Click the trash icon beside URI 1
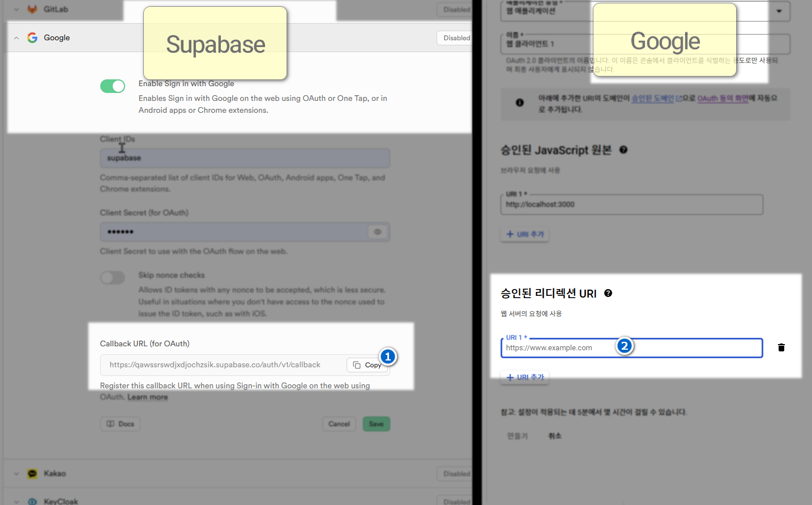This screenshot has height=505, width=812. (781, 347)
